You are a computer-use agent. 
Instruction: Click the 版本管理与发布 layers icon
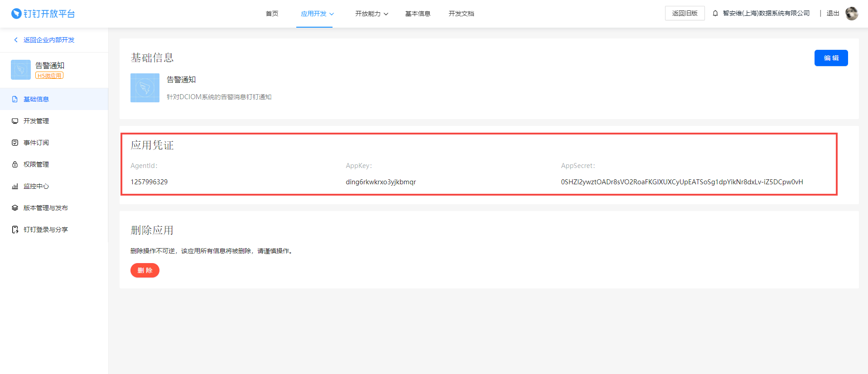[15, 208]
